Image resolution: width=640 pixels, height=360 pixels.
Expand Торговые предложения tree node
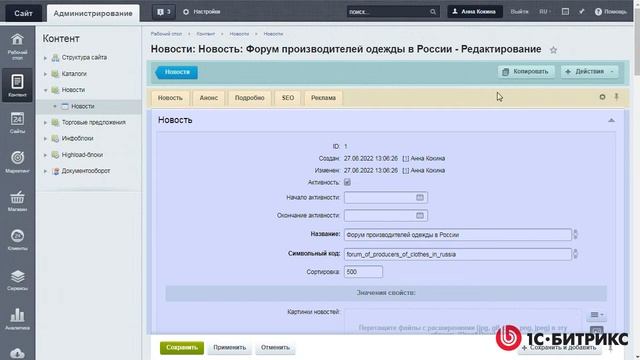tap(45, 122)
